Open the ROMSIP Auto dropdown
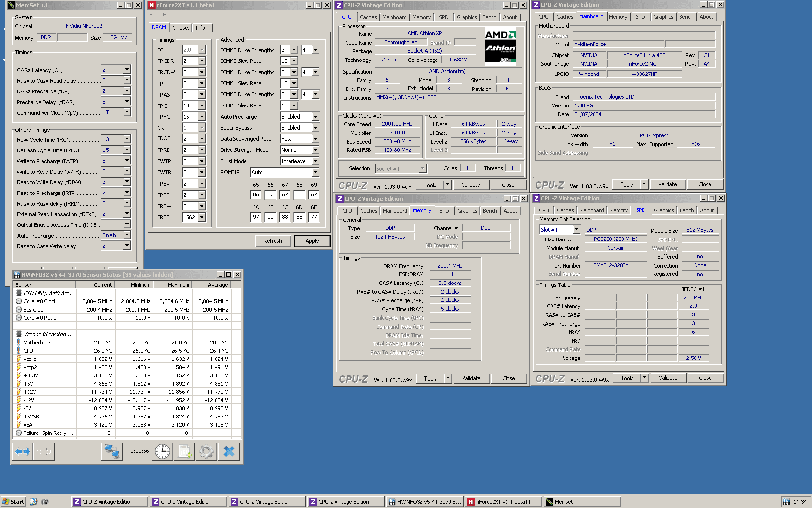 point(315,172)
